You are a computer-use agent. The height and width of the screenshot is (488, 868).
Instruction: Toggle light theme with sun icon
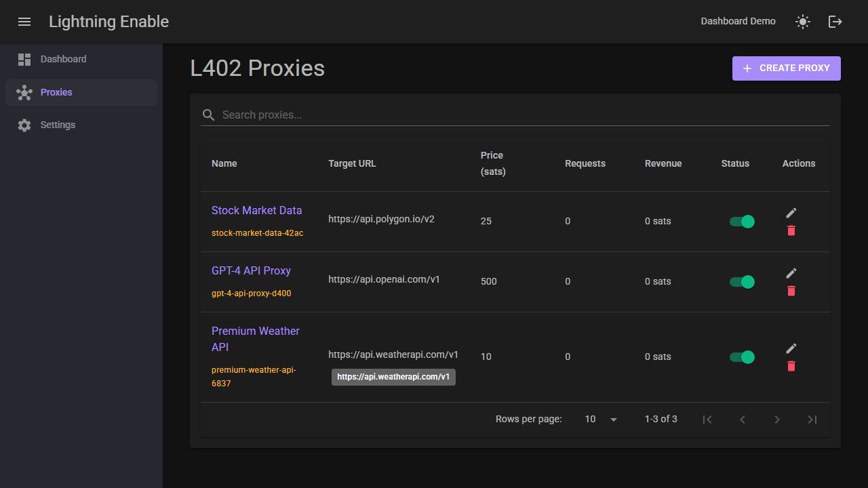[803, 22]
